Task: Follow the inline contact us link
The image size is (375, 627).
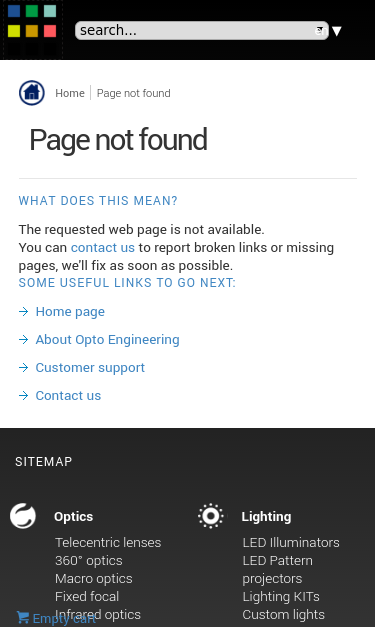Action: (103, 248)
